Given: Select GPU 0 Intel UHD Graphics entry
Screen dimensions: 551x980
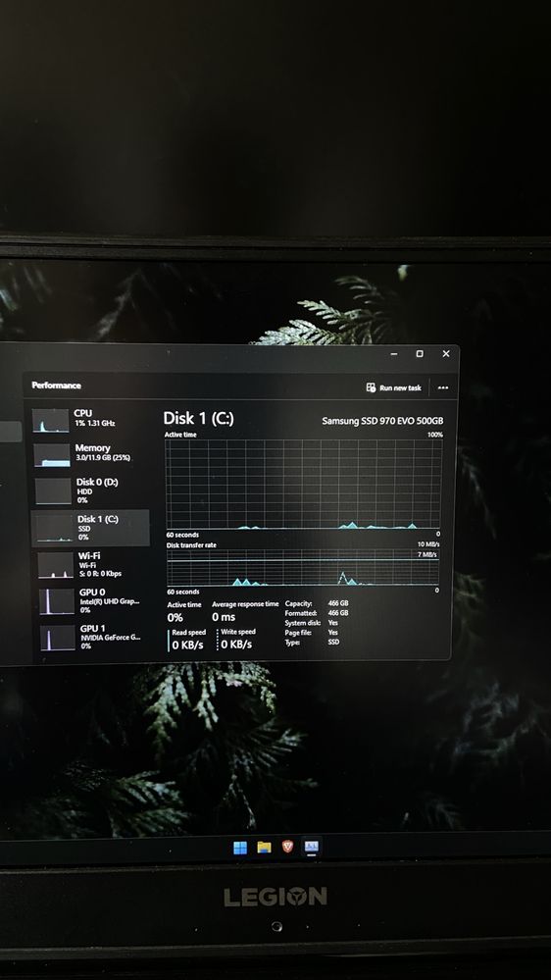Looking at the screenshot, I should [90, 600].
